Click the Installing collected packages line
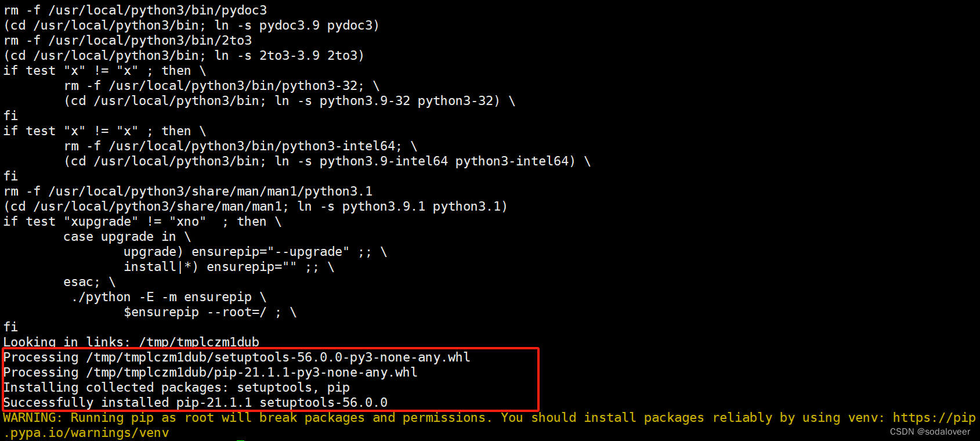The image size is (980, 441). coord(176,388)
